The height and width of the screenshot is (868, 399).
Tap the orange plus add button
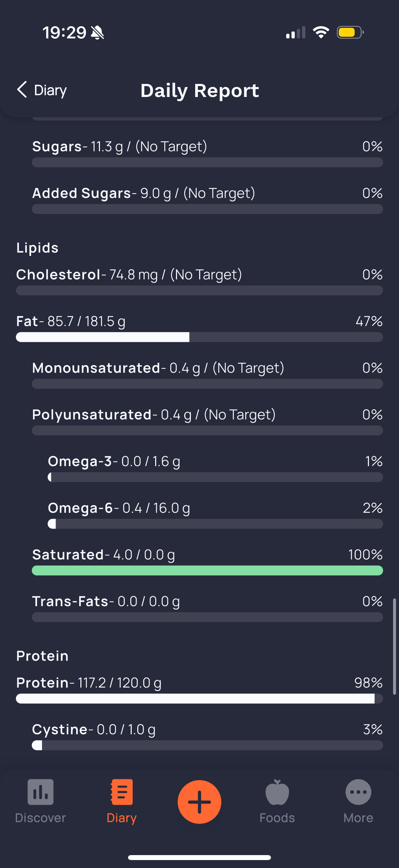[x=199, y=801]
